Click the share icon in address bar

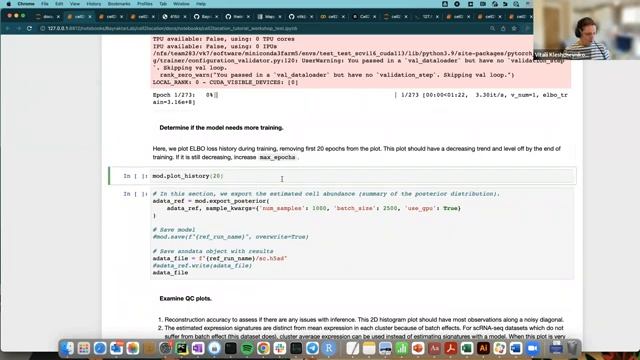point(503,29)
